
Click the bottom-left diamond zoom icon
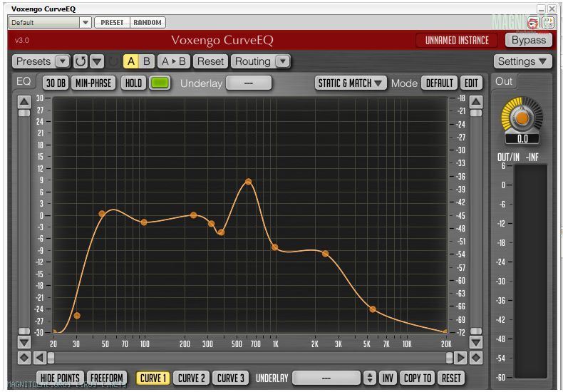tap(24, 358)
